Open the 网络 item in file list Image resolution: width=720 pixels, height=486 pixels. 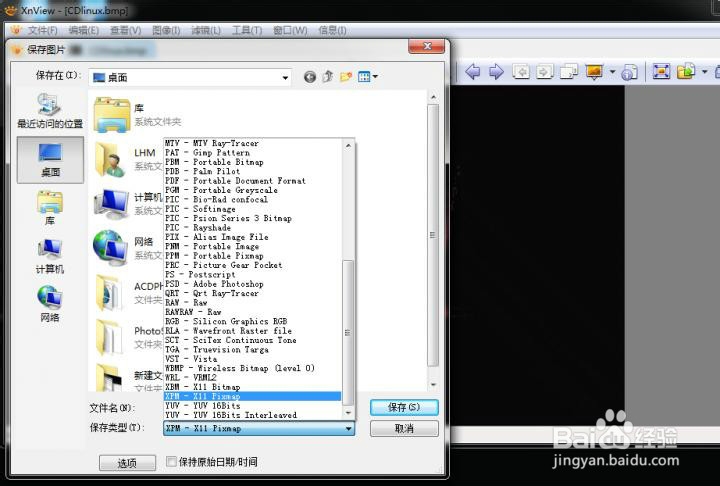point(129,248)
